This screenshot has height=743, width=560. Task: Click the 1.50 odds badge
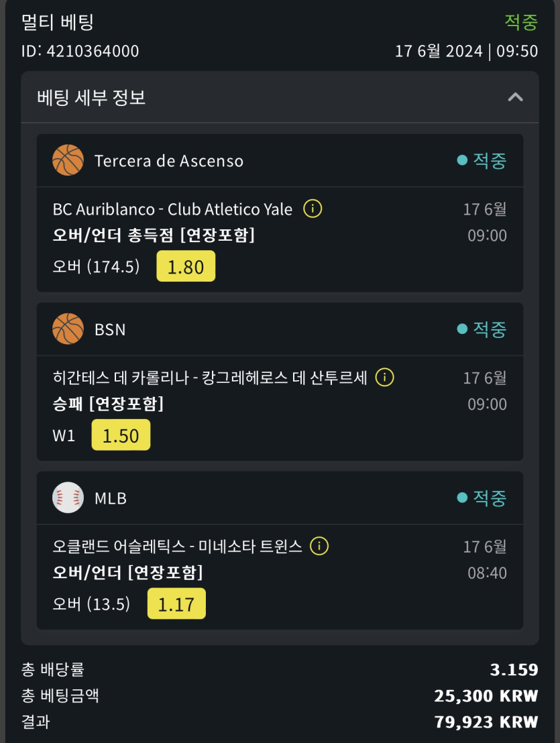pos(121,435)
